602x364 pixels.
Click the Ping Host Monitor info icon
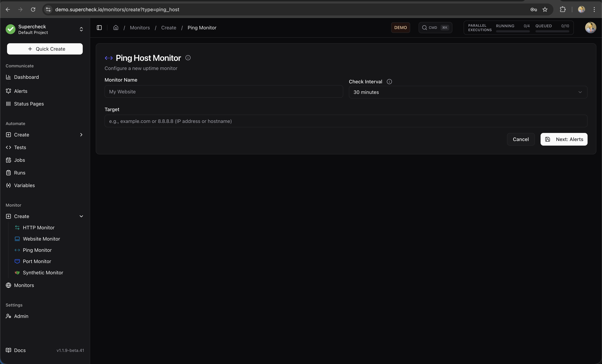[188, 58]
